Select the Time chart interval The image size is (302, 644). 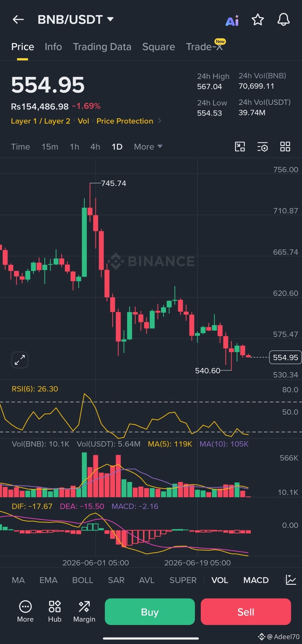point(20,147)
